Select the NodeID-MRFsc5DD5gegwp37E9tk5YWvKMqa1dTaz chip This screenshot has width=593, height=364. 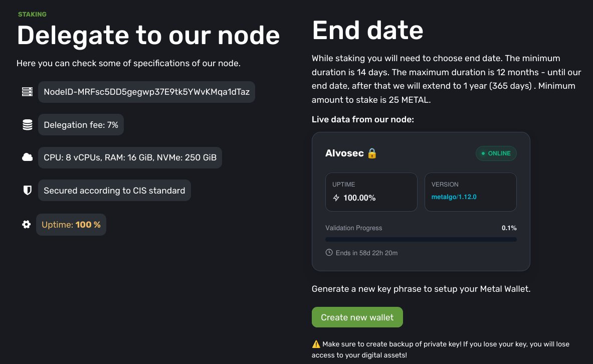coord(146,92)
